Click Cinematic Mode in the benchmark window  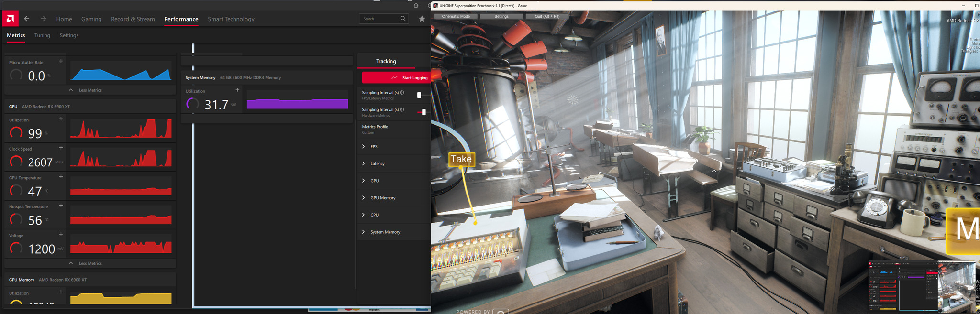pyautogui.click(x=456, y=16)
